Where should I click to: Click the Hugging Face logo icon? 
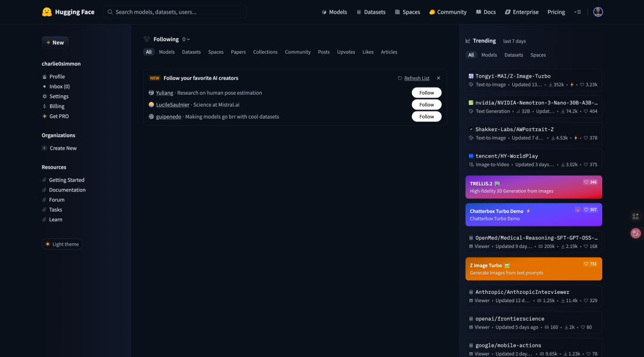[x=47, y=12]
